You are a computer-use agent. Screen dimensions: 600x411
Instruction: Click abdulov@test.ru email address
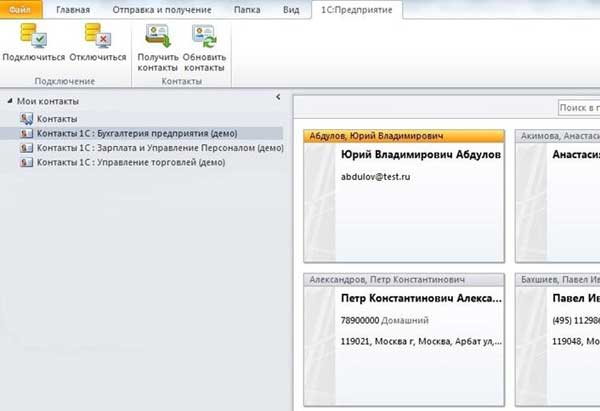coord(377,176)
